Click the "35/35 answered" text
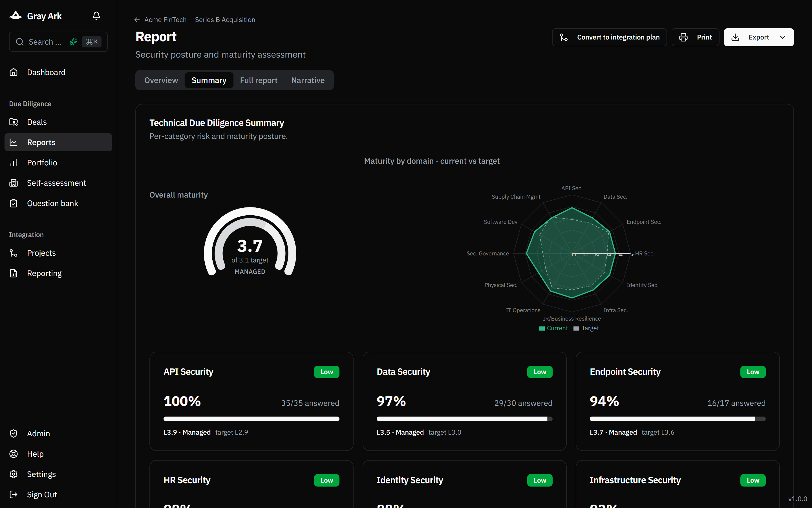 click(310, 403)
